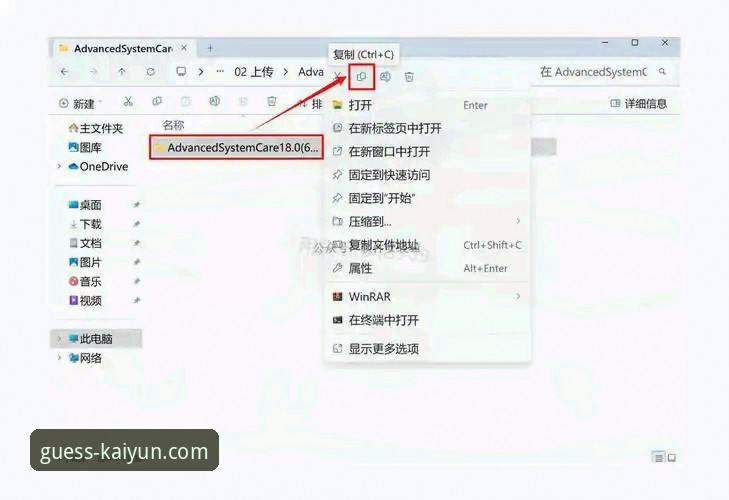
Task: Expand the 此电脑 tree node
Action: click(59, 339)
